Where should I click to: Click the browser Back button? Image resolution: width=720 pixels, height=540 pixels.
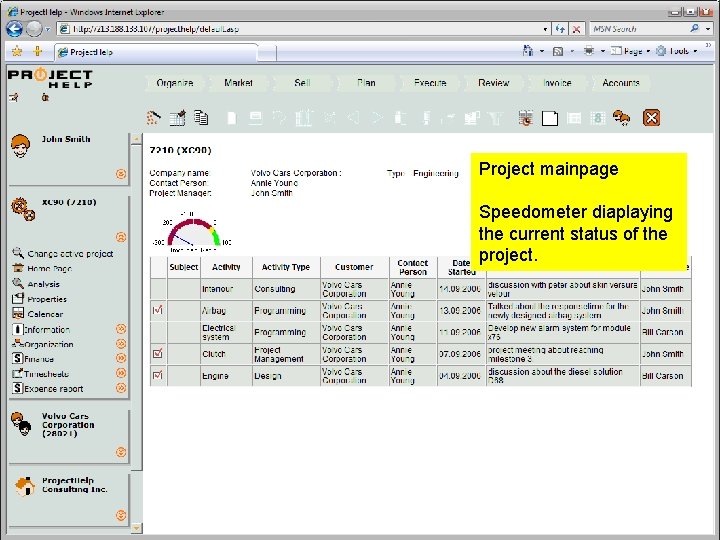click(x=14, y=29)
